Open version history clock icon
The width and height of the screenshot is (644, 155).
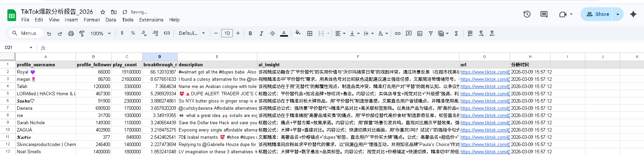(527, 14)
